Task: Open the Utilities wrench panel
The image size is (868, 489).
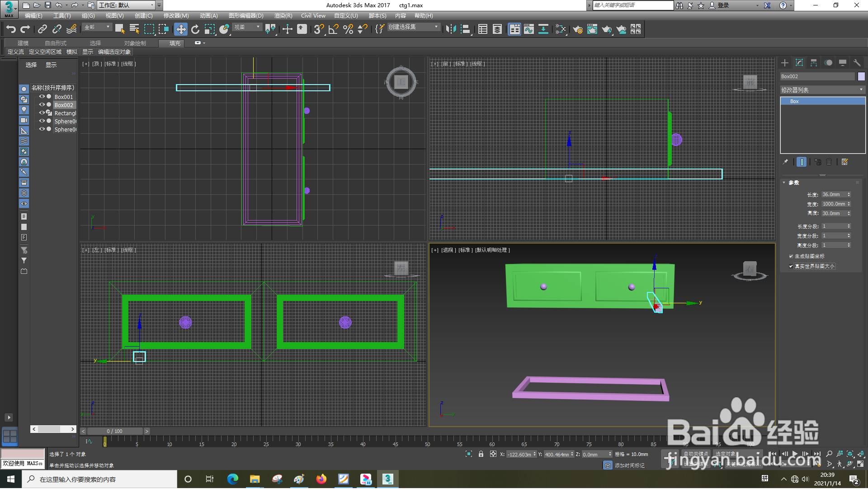Action: [x=857, y=63]
